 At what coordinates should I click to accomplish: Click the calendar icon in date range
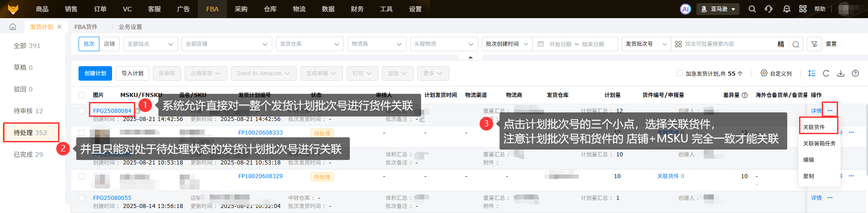coord(541,44)
